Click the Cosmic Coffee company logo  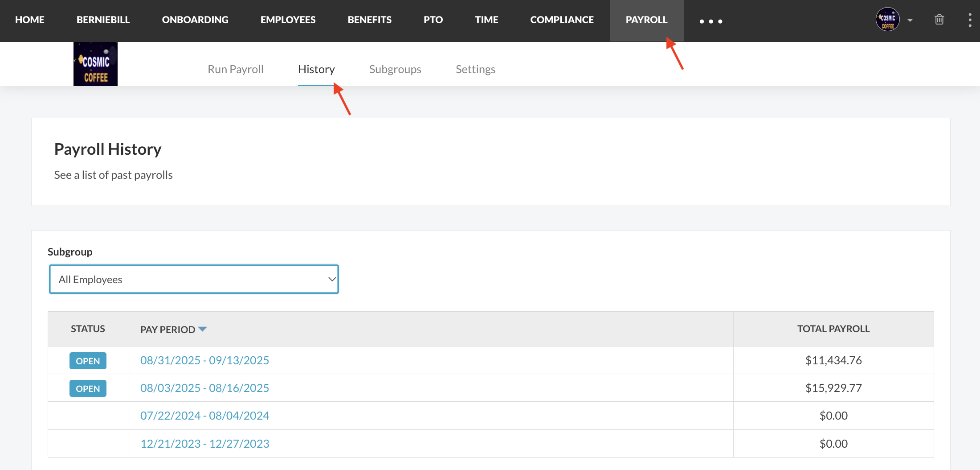(95, 64)
